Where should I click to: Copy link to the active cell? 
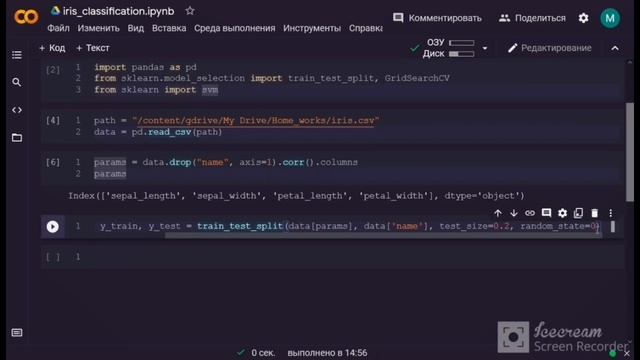tap(530, 213)
